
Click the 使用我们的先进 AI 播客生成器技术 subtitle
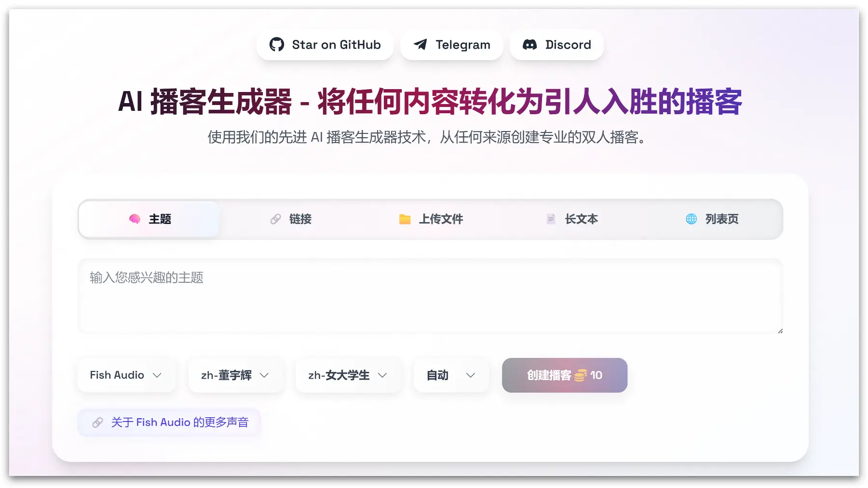coord(428,137)
